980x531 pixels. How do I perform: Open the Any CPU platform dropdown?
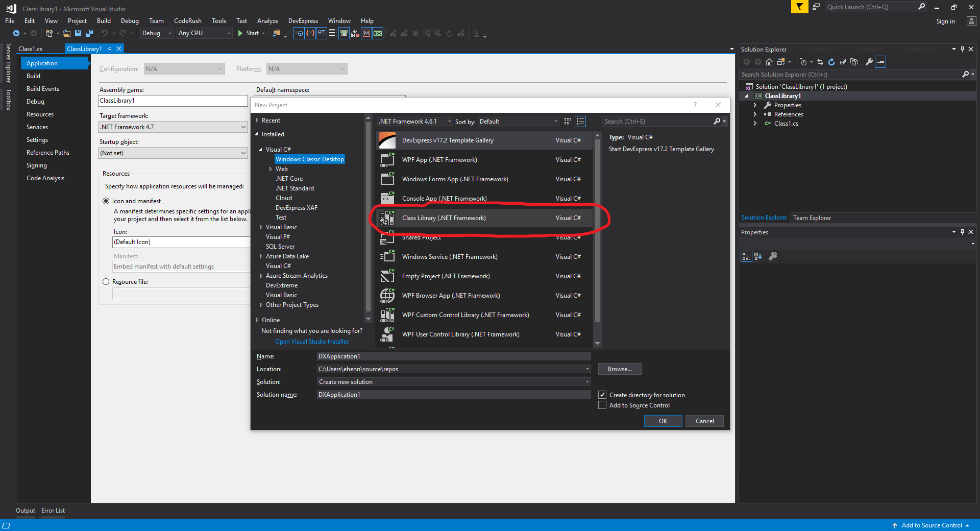click(x=204, y=33)
